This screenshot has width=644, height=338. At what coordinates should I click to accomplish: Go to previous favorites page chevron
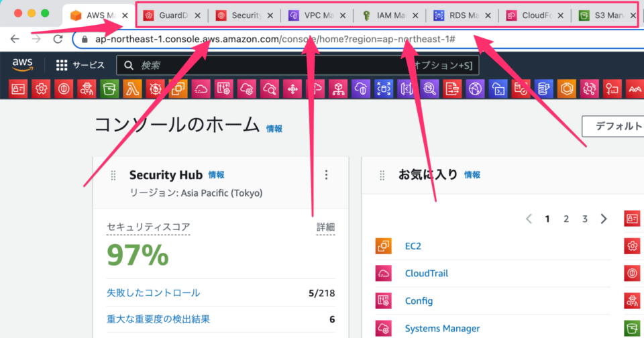(x=529, y=219)
